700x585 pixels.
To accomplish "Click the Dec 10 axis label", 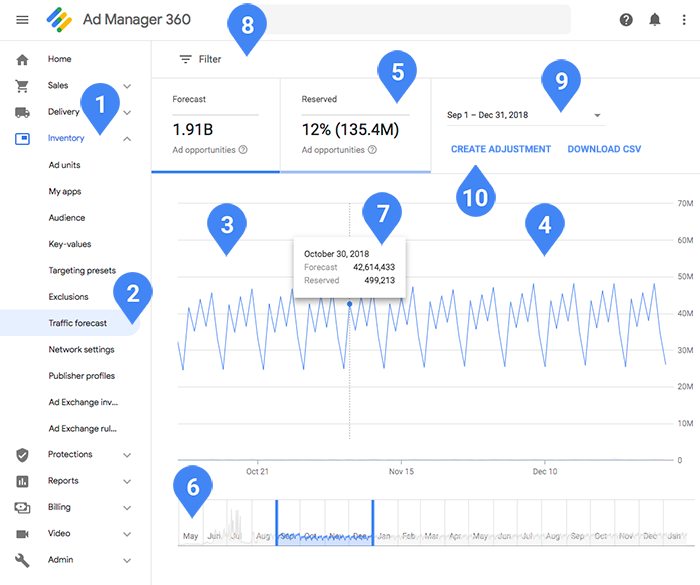I will (x=545, y=472).
